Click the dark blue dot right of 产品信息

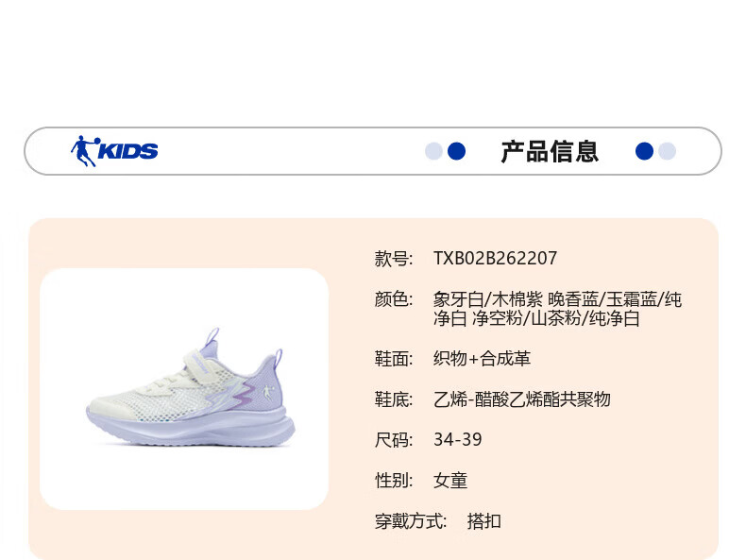pos(644,151)
